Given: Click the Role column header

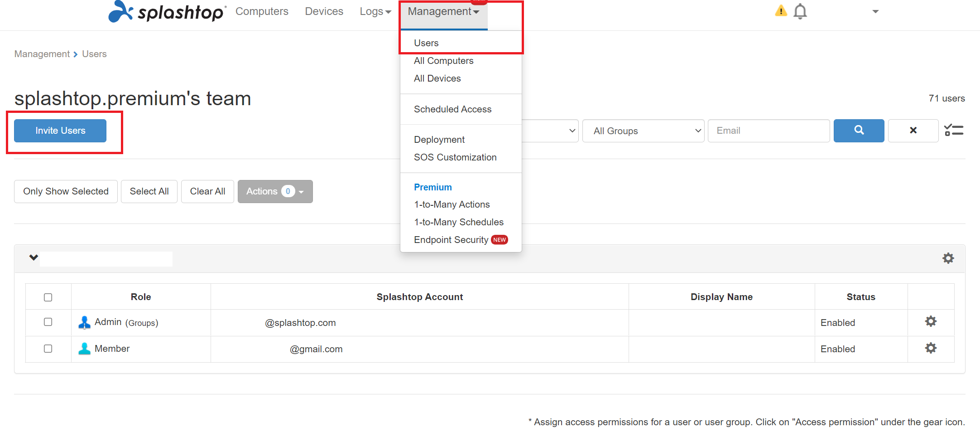Looking at the screenshot, I should click(141, 297).
